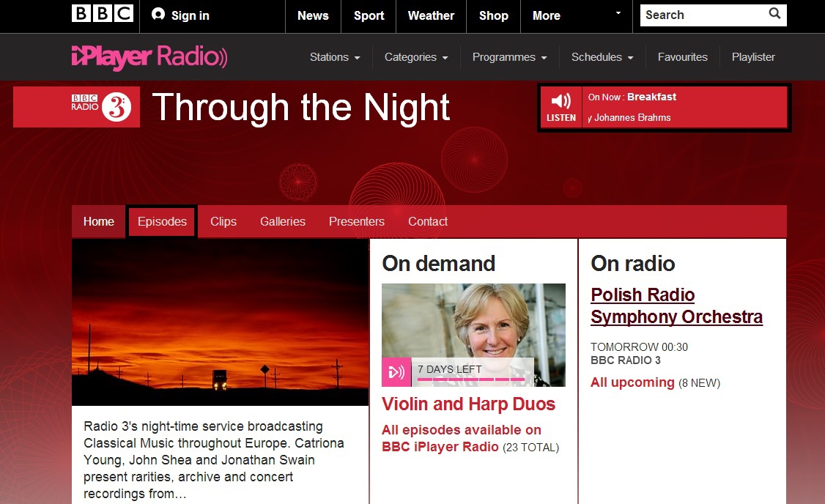The height and width of the screenshot is (504, 825).
Task: Click the arrow beside More
Action: pyautogui.click(x=618, y=13)
